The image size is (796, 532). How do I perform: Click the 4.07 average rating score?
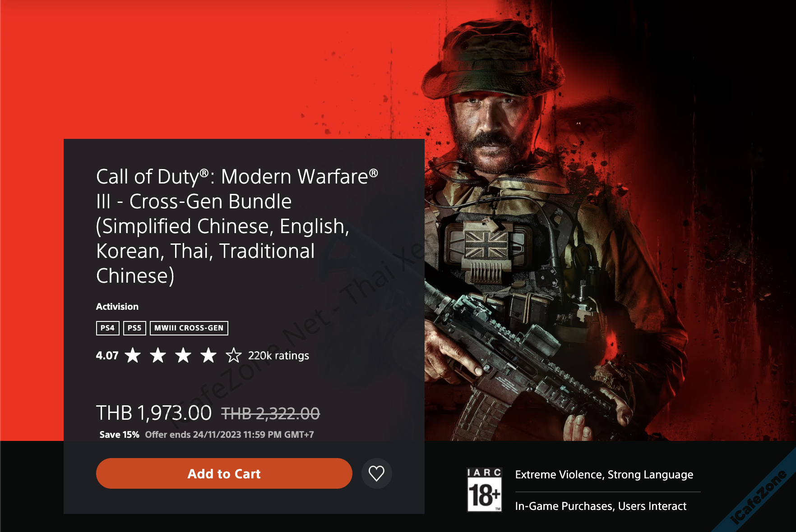[x=107, y=356]
